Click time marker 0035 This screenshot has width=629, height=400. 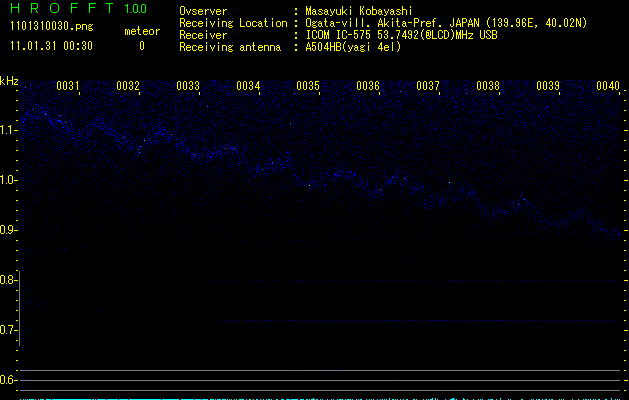(308, 86)
